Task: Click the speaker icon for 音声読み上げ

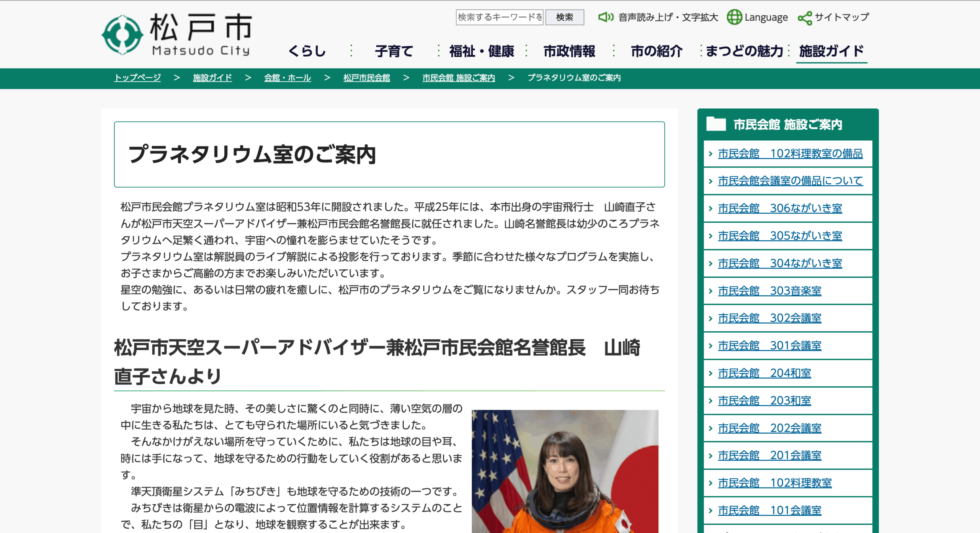Action: pos(606,17)
